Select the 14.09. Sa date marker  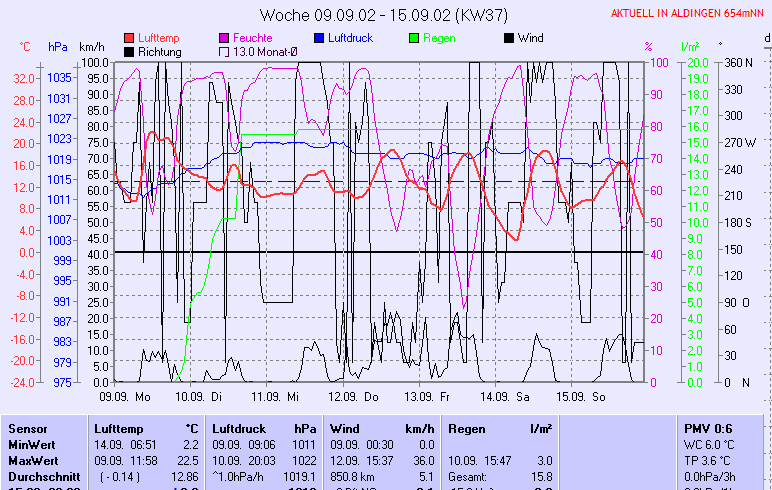(504, 396)
